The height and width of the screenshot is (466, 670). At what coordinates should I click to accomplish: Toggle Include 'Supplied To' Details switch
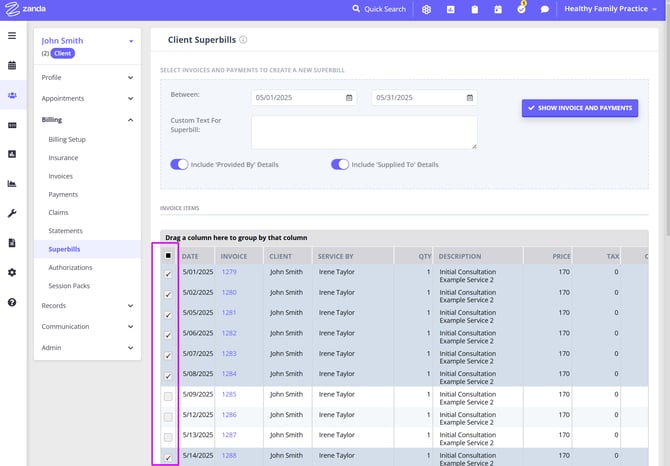pyautogui.click(x=340, y=164)
